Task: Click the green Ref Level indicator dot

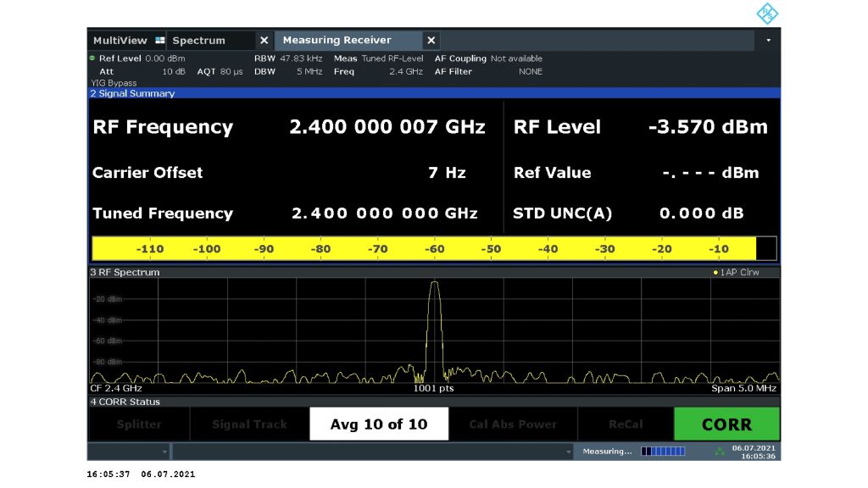Action: (x=92, y=58)
